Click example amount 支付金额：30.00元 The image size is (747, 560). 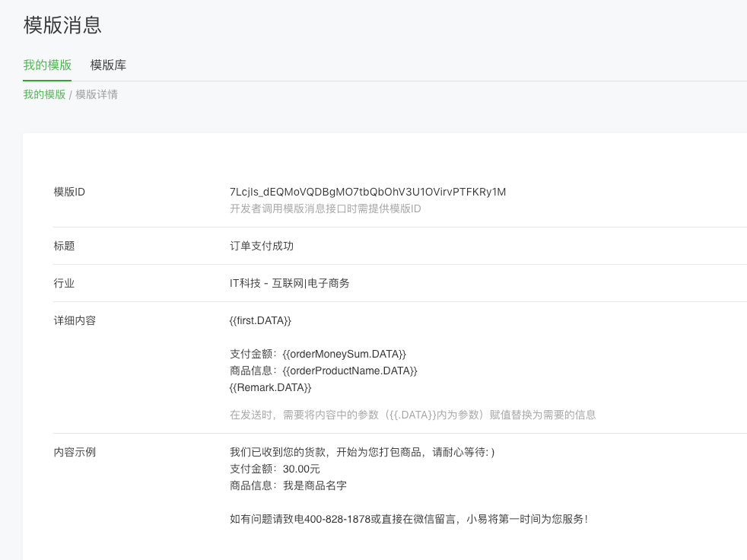tap(275, 469)
